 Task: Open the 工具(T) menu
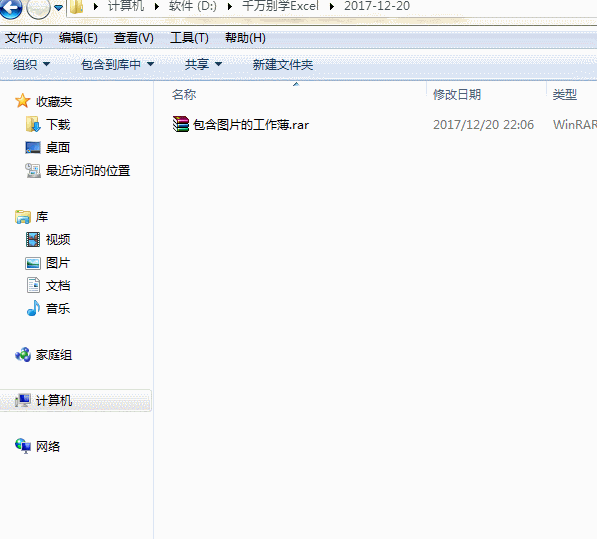click(189, 38)
